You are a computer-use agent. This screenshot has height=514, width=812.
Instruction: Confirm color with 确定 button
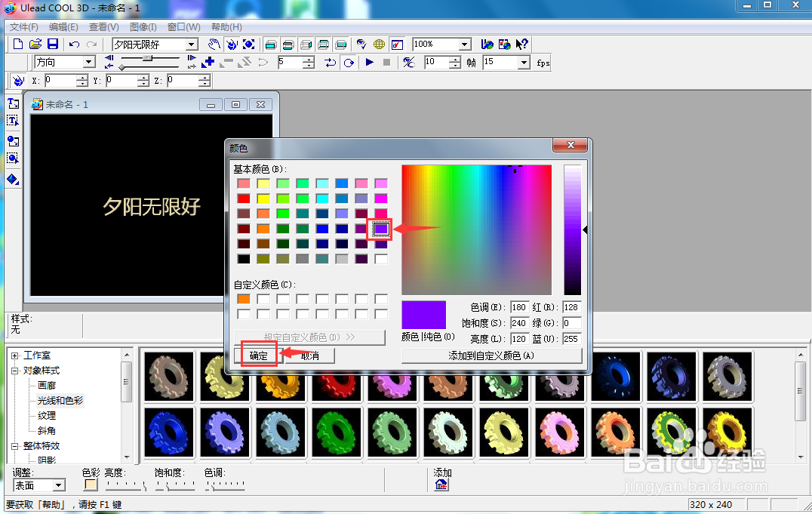coord(258,355)
